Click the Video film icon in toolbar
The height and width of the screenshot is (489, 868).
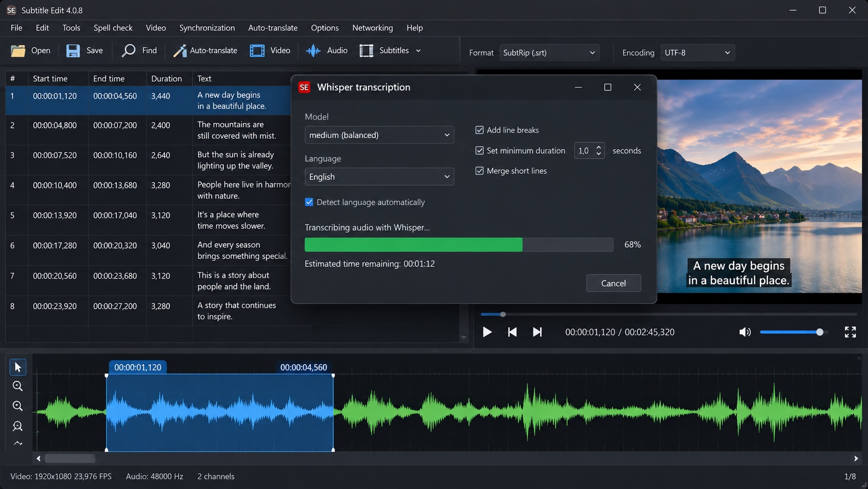click(257, 50)
